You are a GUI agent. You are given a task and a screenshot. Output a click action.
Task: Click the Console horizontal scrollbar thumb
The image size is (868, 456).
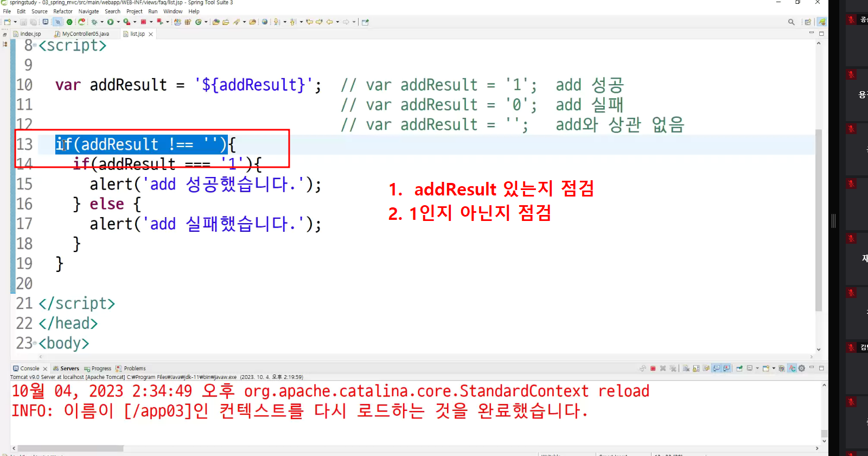point(71,448)
